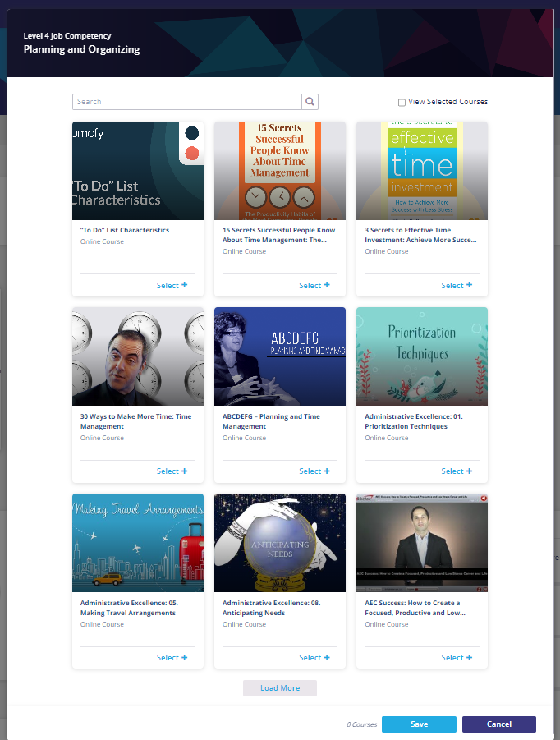Viewport: 560px width, 740px height.
Task: Select AEC Success course
Action: pyautogui.click(x=457, y=657)
